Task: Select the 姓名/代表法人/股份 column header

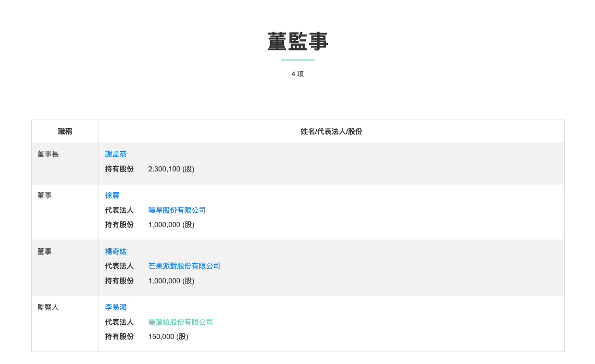Action: click(332, 132)
